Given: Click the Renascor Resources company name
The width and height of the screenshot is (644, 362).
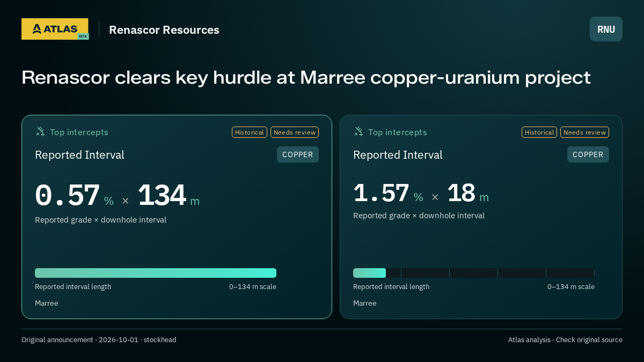Looking at the screenshot, I should [164, 29].
